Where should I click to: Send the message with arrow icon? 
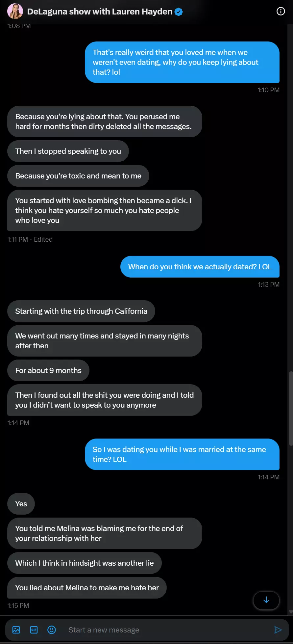[x=278, y=630]
